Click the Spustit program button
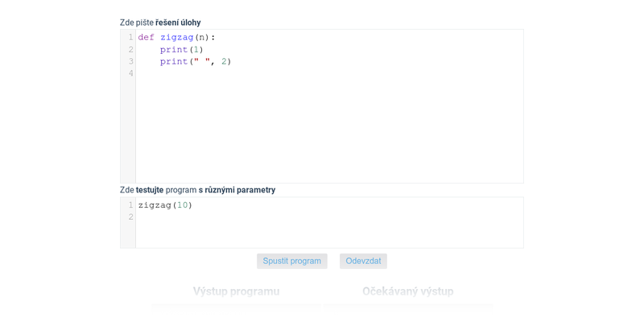This screenshot has width=644, height=322. [x=292, y=261]
